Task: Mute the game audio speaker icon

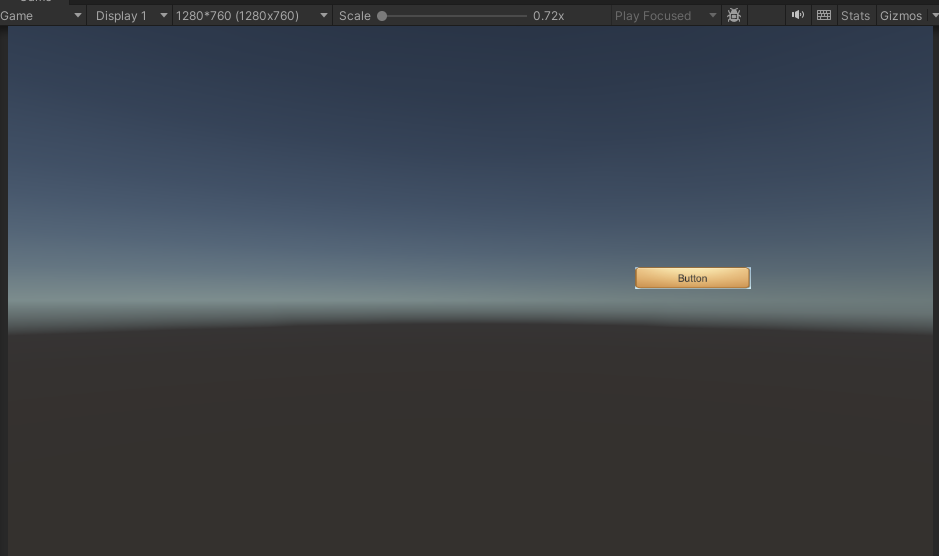Action: tap(797, 15)
